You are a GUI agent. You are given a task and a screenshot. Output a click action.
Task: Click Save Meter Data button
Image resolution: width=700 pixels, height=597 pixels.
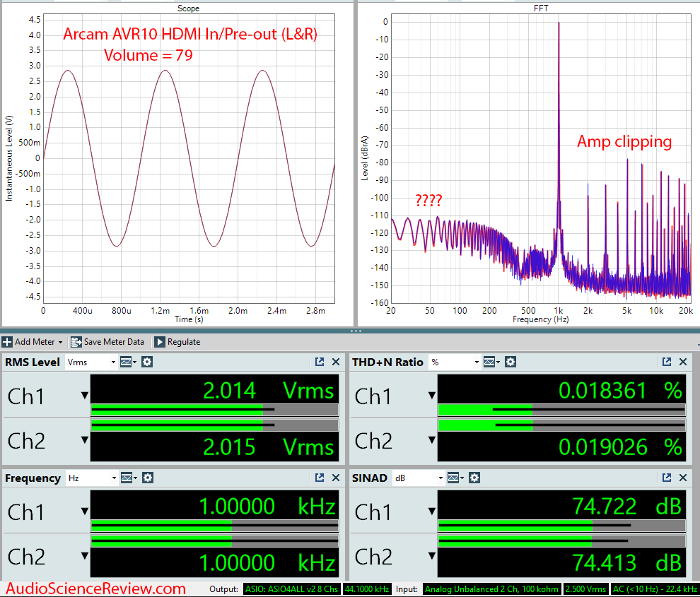click(107, 342)
